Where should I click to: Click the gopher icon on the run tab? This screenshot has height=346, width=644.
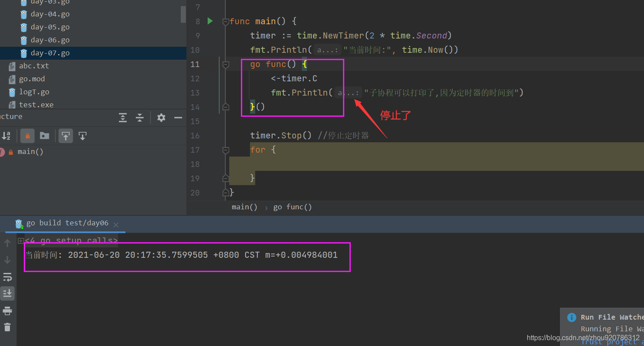[x=19, y=224]
